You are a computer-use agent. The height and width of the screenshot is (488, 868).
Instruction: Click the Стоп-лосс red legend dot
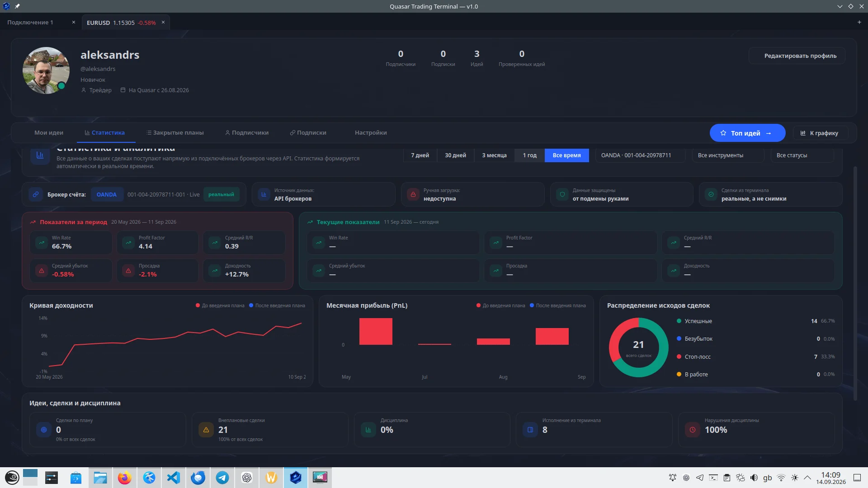click(x=679, y=357)
